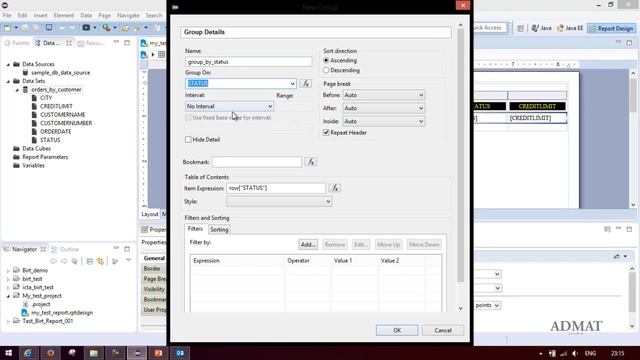
Task: Open the File menu in Eclipse
Action: 7,15
